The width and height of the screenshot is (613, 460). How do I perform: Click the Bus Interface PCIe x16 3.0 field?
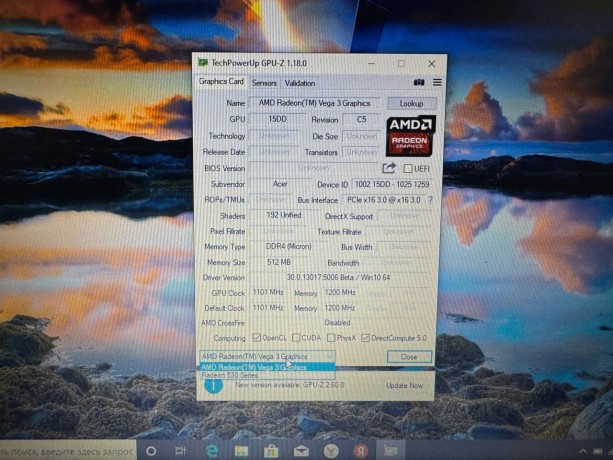[x=384, y=200]
